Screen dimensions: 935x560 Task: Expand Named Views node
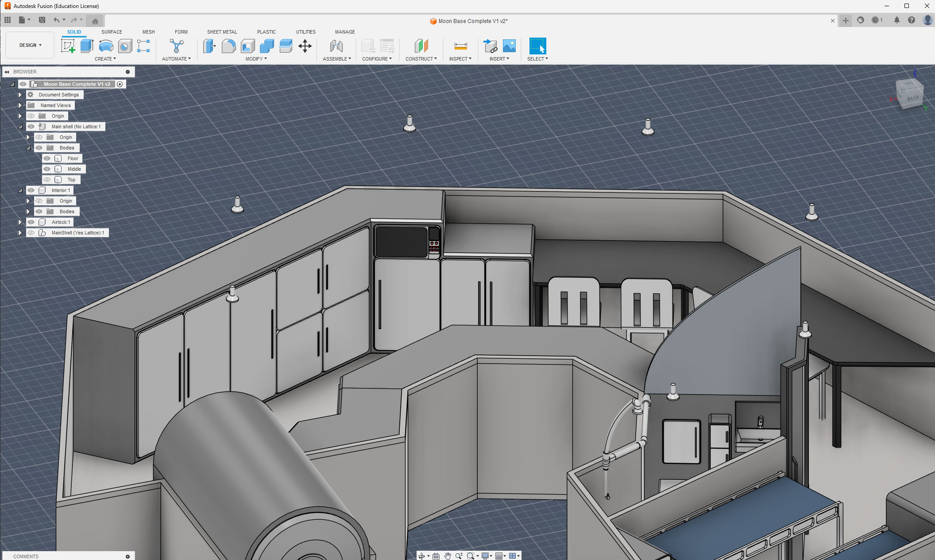[x=20, y=105]
